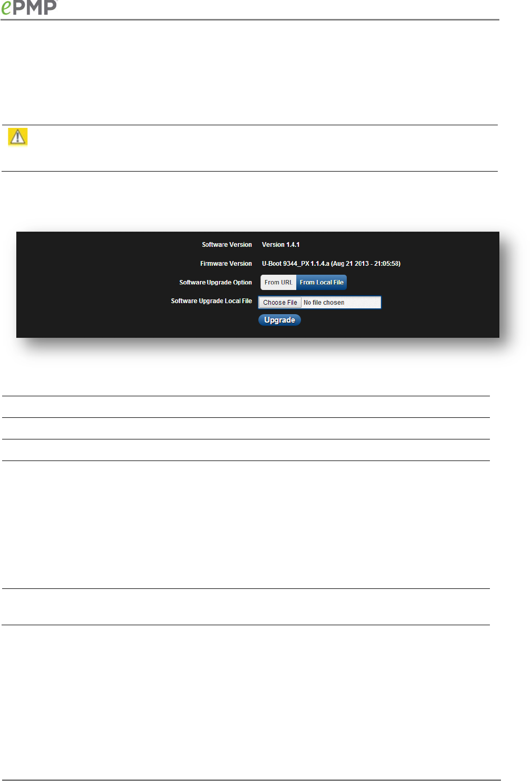This screenshot has height=781, width=532.
Task: Click the ePMP logo
Action: click(x=29, y=7)
